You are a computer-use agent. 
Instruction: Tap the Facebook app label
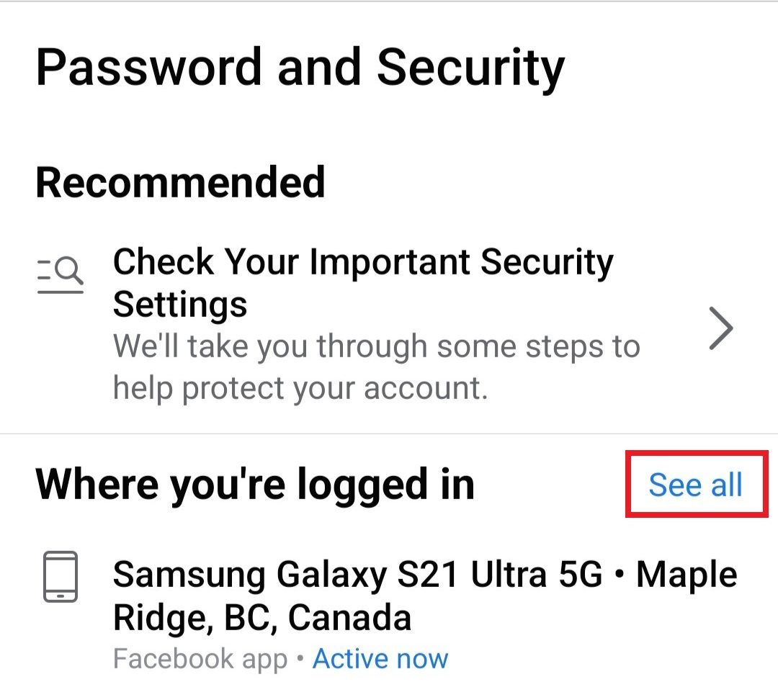pyautogui.click(x=200, y=658)
